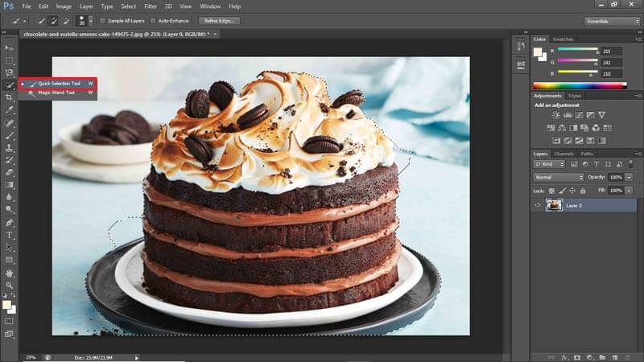Select the Crop tool

(x=10, y=97)
